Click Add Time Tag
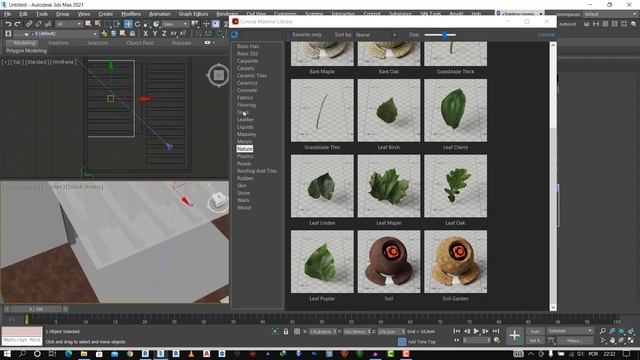The image size is (640, 360). (x=421, y=342)
